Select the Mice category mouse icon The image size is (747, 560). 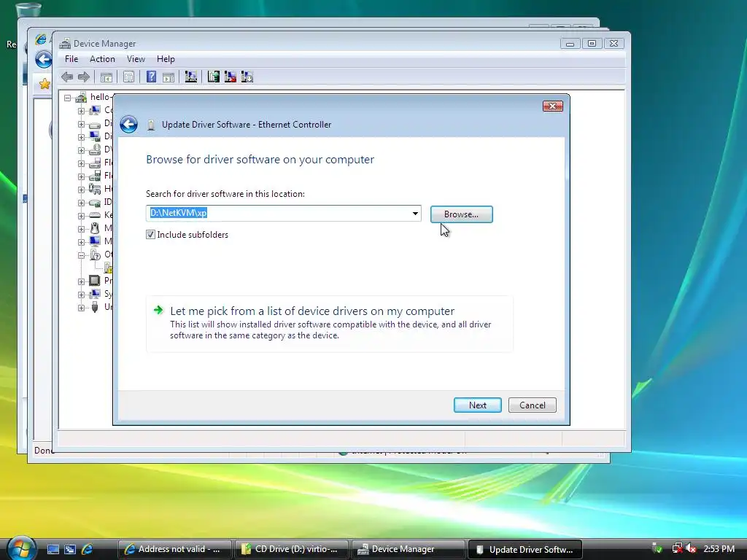(x=95, y=228)
